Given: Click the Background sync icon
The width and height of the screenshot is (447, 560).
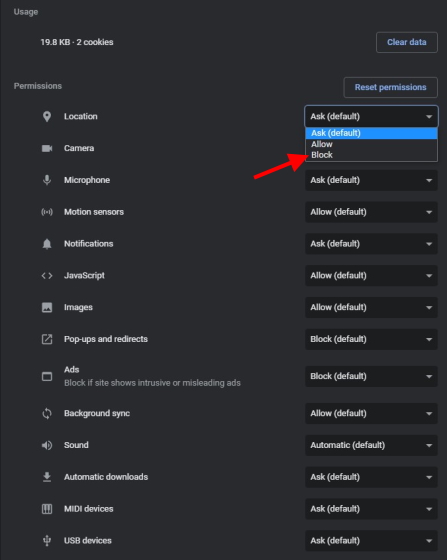Looking at the screenshot, I should 47,414.
